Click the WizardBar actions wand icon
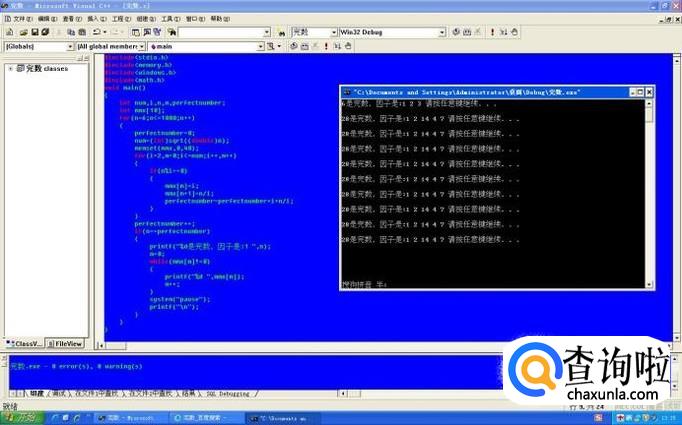The width and height of the screenshot is (682, 425). [271, 46]
